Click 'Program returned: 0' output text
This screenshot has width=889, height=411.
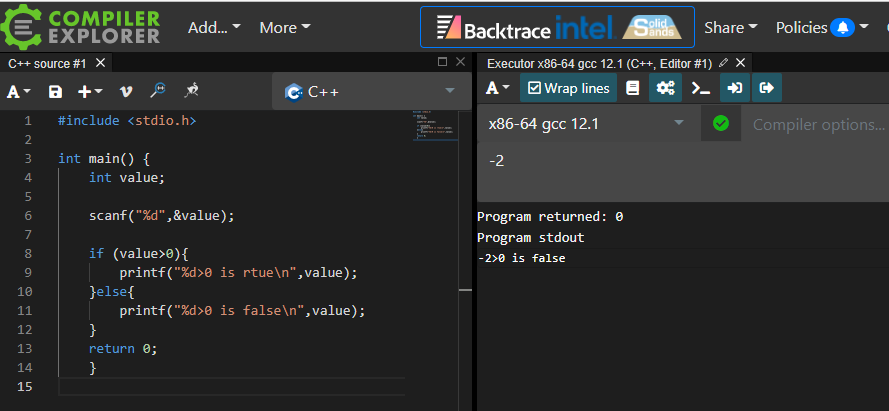pos(550,217)
